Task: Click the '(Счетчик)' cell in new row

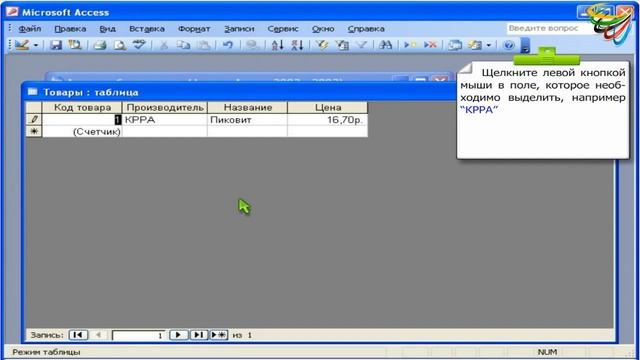Action: (x=82, y=131)
